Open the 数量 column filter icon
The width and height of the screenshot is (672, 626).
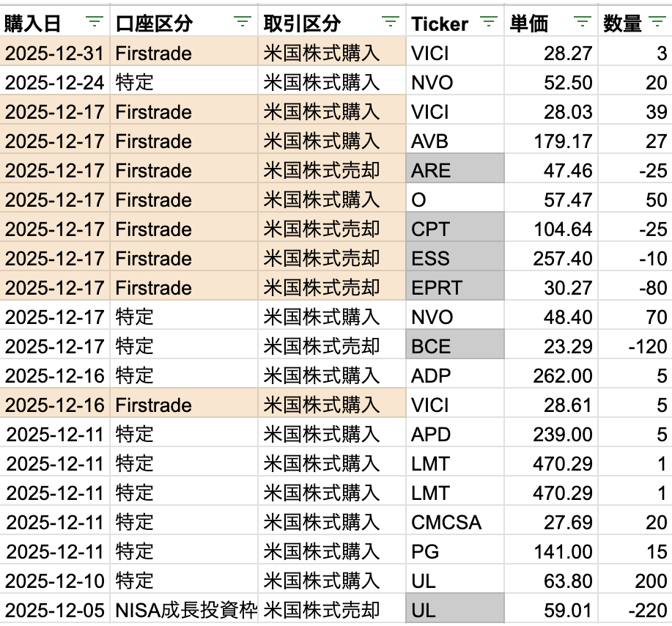(x=656, y=22)
